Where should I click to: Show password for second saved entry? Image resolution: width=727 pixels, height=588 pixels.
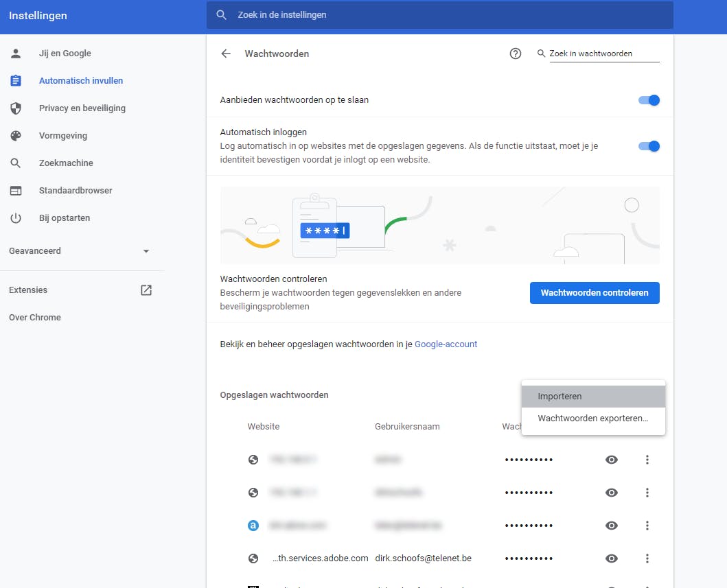coord(612,493)
